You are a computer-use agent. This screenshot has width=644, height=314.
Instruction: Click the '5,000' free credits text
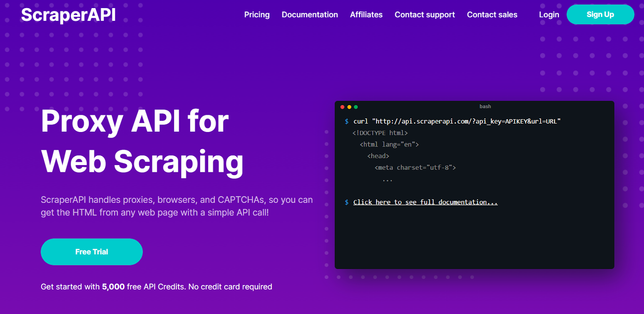point(113,287)
